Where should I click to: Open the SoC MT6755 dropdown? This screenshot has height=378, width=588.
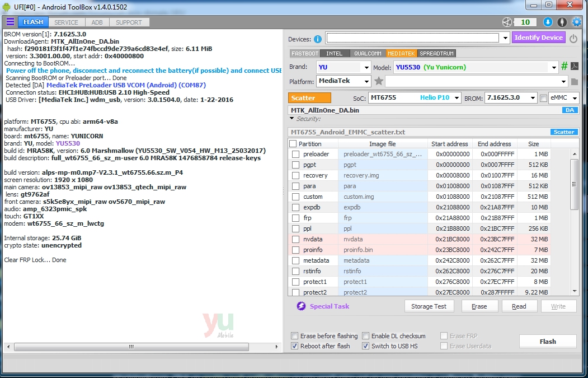457,98
